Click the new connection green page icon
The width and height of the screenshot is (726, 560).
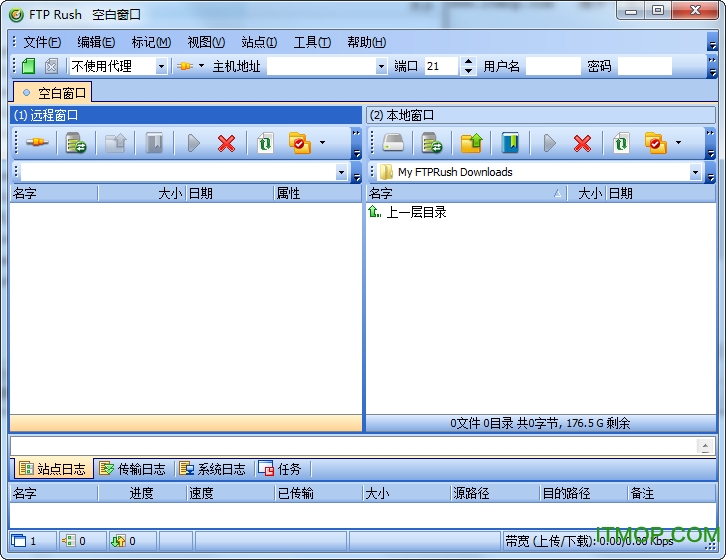pyautogui.click(x=29, y=66)
